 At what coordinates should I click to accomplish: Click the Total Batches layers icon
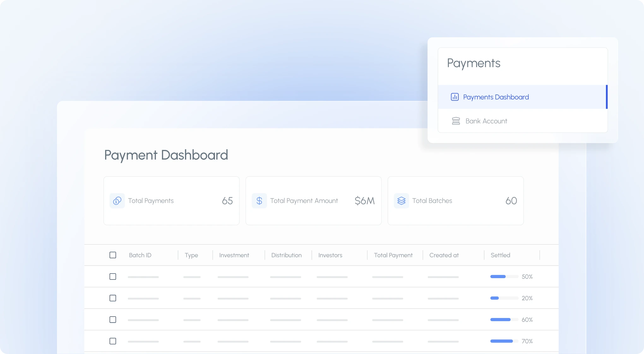point(401,201)
